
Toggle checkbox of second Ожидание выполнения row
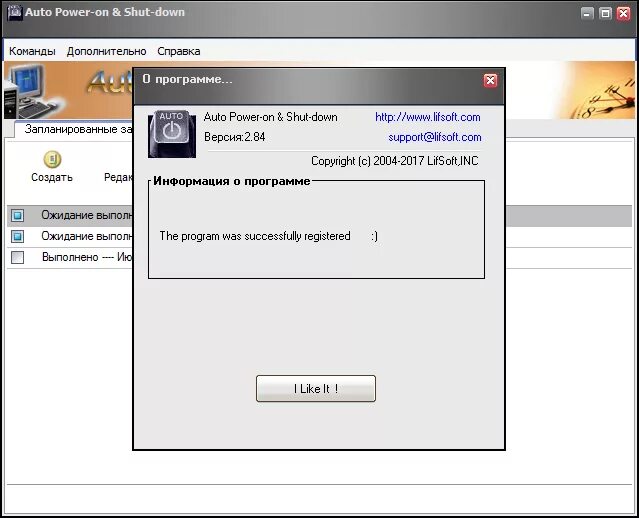pyautogui.click(x=18, y=236)
